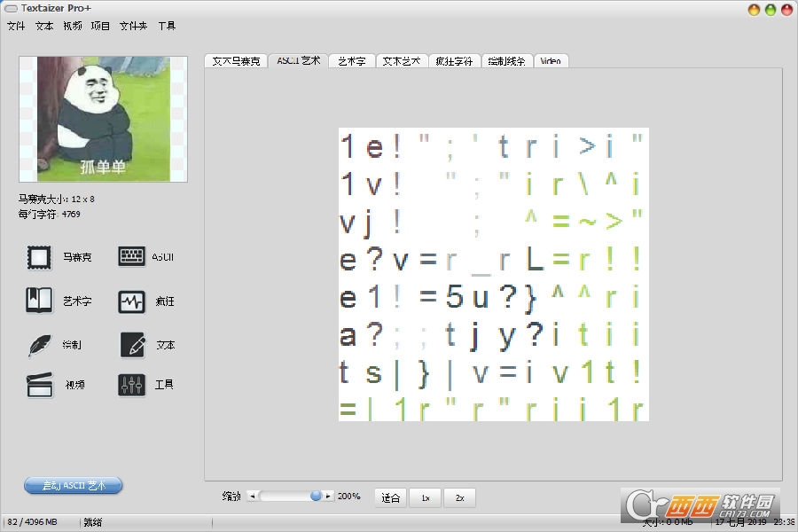Image resolution: width=798 pixels, height=532 pixels.
Task: Open the 工具 menu in menu bar
Action: (167, 26)
